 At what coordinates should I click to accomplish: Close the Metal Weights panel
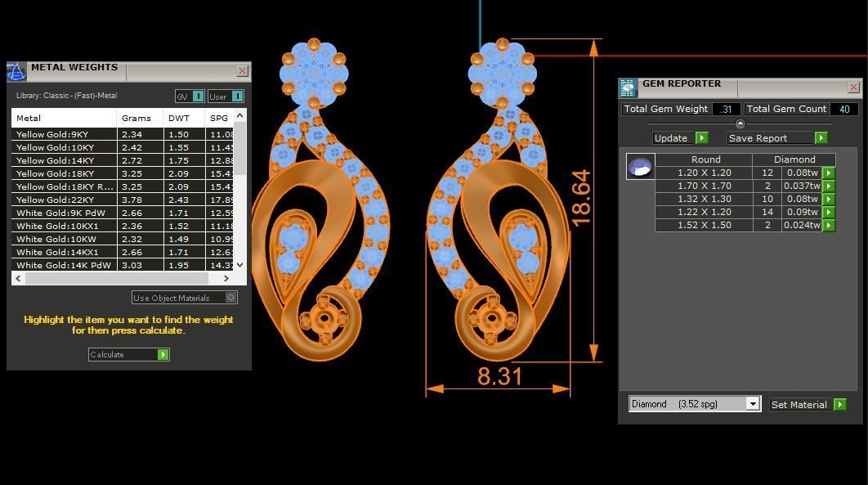click(242, 71)
